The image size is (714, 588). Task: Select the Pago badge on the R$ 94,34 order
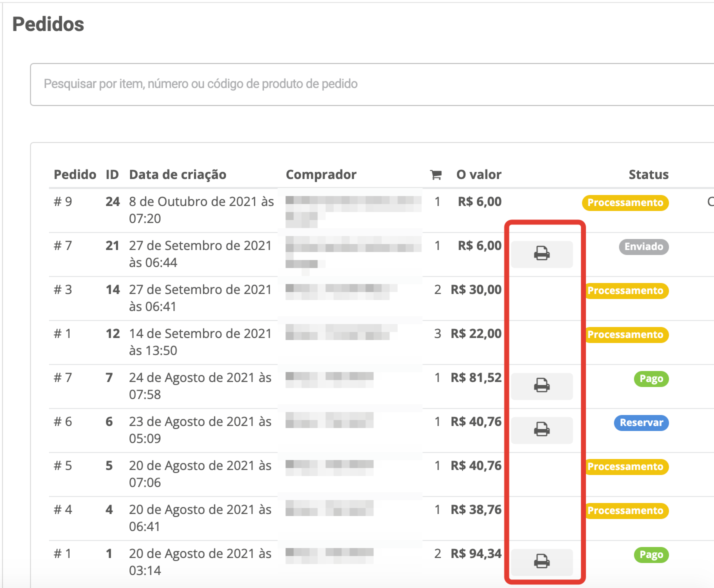pyautogui.click(x=651, y=554)
